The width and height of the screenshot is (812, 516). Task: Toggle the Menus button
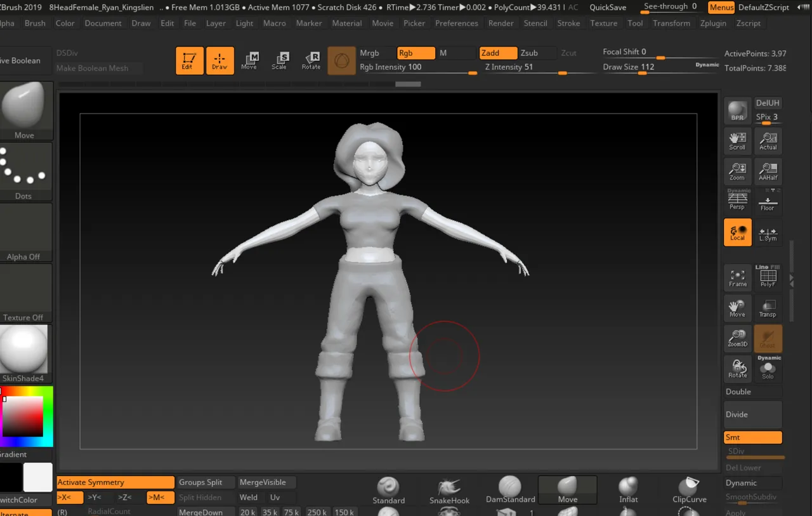pyautogui.click(x=721, y=7)
